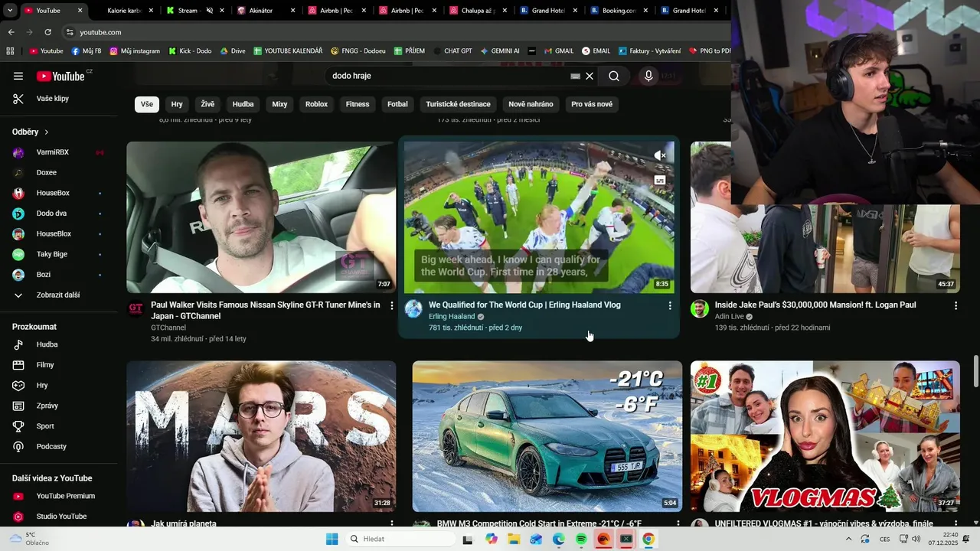The width and height of the screenshot is (980, 551).
Task: Open the more menu for the Paul Walker video
Action: coord(392,305)
